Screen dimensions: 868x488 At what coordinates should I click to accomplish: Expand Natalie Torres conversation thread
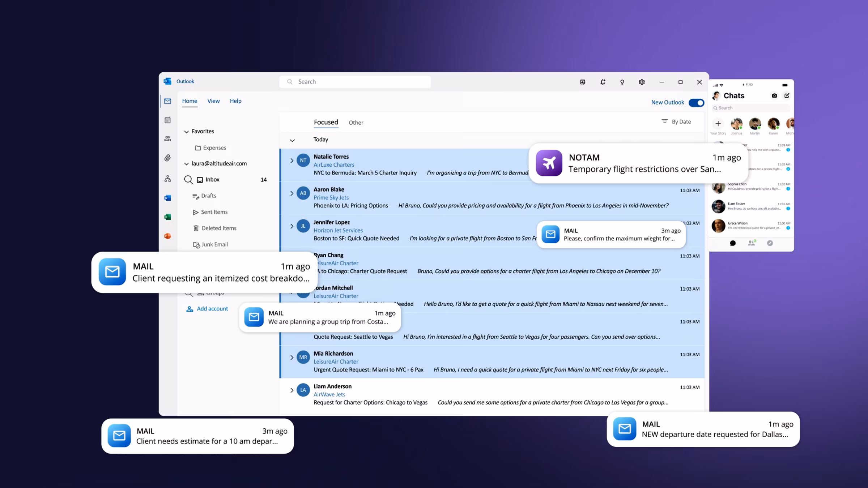292,160
